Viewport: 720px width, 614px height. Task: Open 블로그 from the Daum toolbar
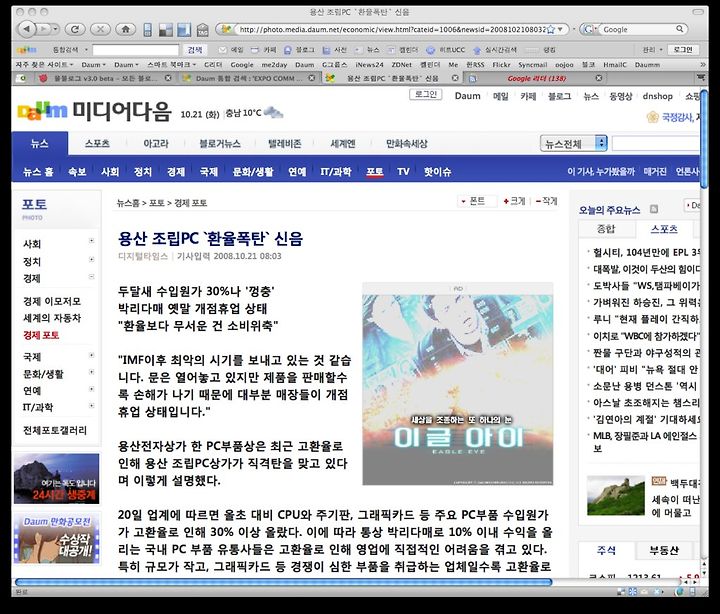tap(299, 50)
